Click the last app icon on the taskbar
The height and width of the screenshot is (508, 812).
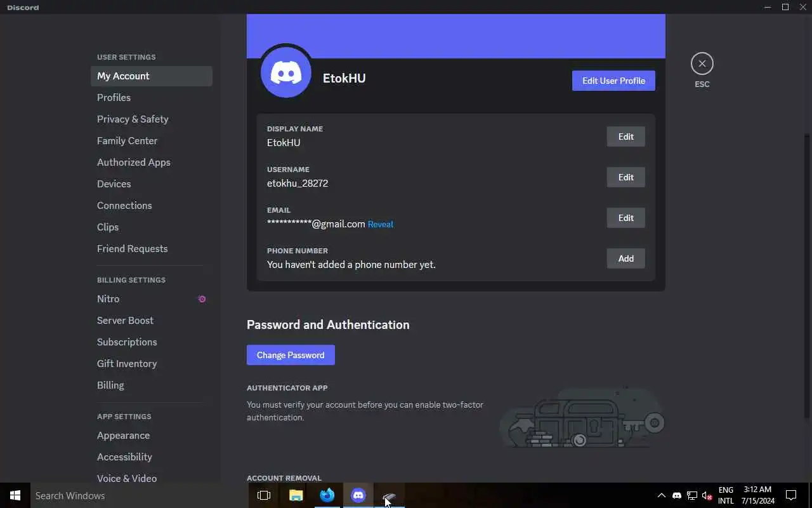coord(389,495)
